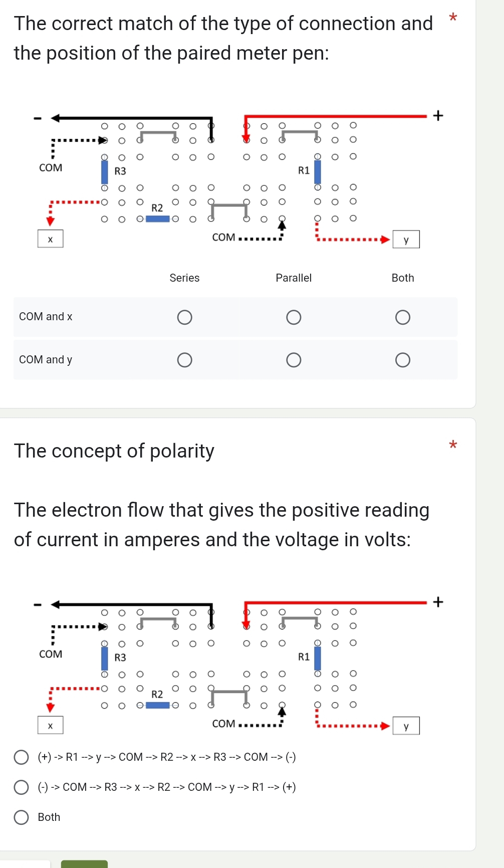Select Both for COM and x
Viewport: 504px width, 868px height.
tap(402, 318)
